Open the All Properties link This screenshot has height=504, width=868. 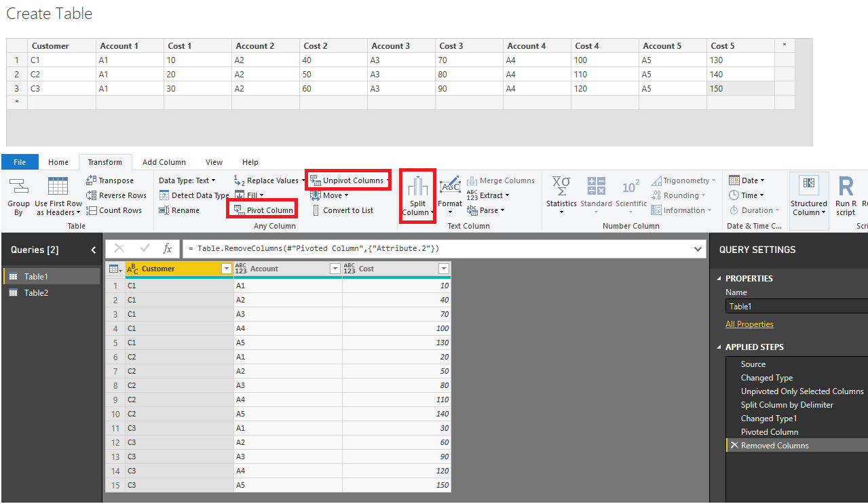[x=749, y=324]
